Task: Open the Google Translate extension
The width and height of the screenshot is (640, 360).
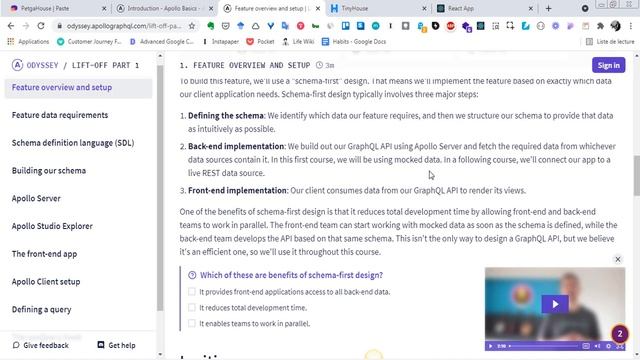Action: point(285,26)
